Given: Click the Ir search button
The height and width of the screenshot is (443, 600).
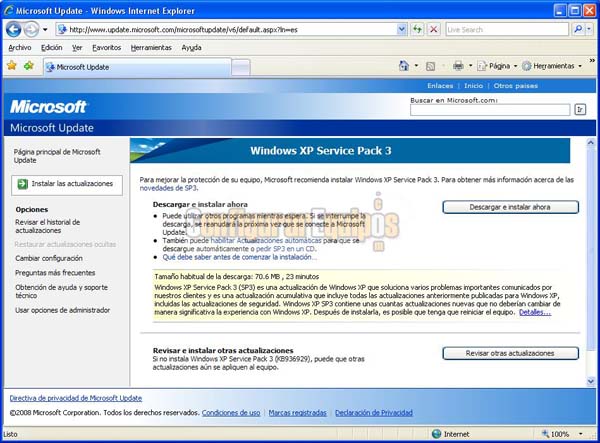Looking at the screenshot, I should pyautogui.click(x=580, y=109).
